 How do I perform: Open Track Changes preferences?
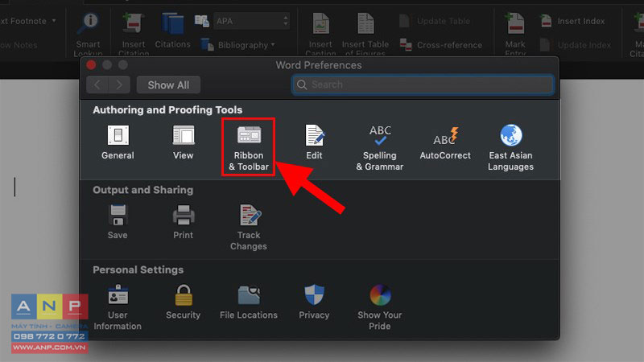[249, 228]
